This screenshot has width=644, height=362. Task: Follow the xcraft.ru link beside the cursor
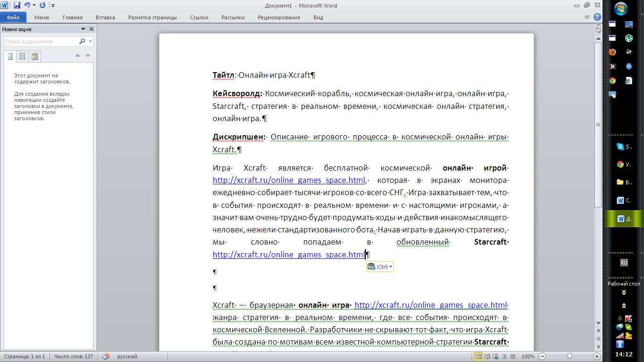coord(289,255)
